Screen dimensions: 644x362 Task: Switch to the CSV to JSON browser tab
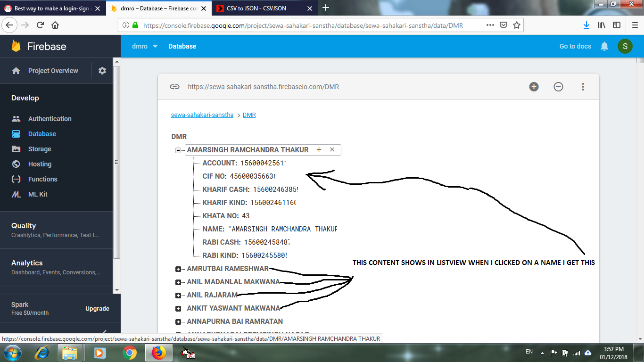(257, 8)
